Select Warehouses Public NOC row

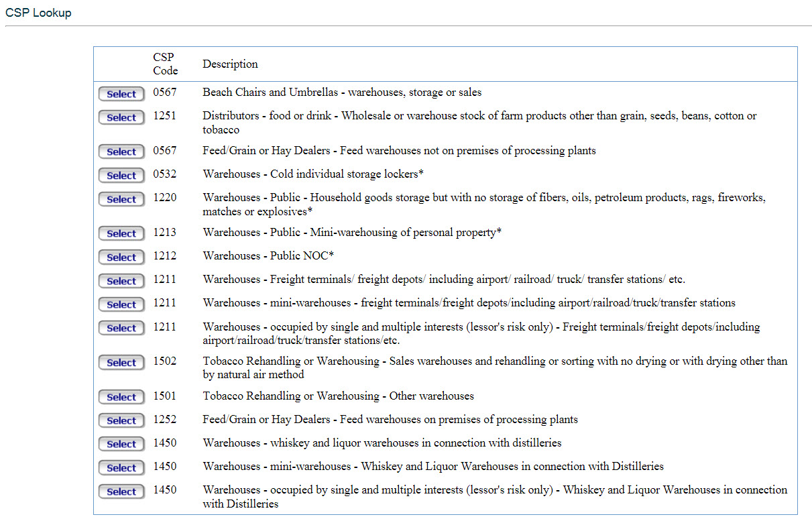[121, 257]
